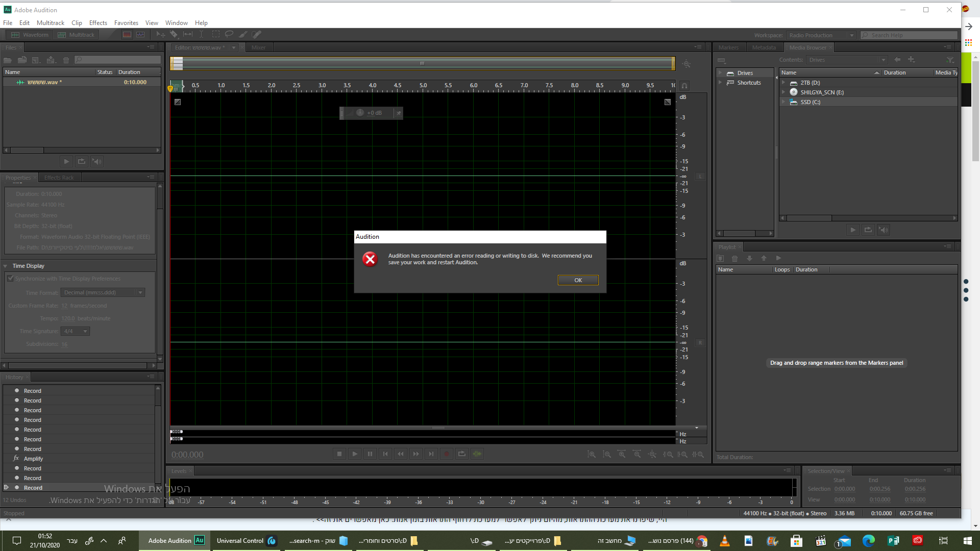Click the Insert into Multitrack icon

tap(51, 60)
